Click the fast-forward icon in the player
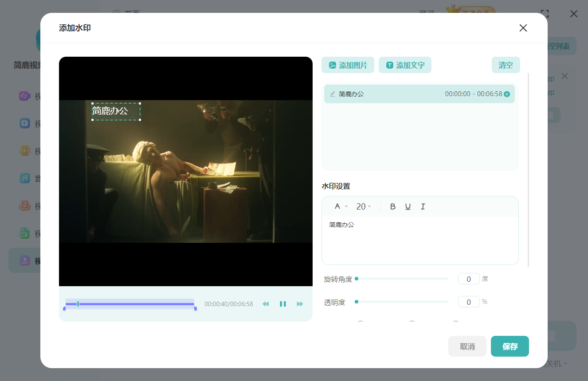The width and height of the screenshot is (588, 381). 300,304
